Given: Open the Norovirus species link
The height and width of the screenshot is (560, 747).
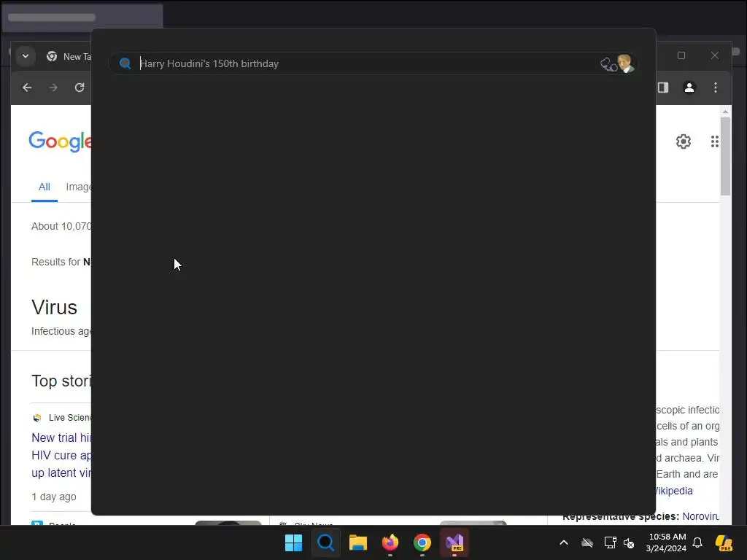Looking at the screenshot, I should 701,516.
